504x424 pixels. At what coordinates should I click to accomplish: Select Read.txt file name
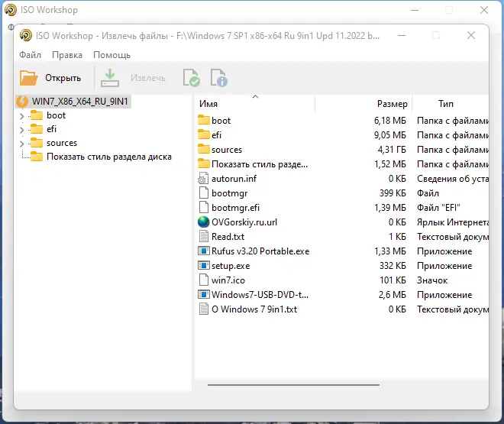click(x=228, y=237)
